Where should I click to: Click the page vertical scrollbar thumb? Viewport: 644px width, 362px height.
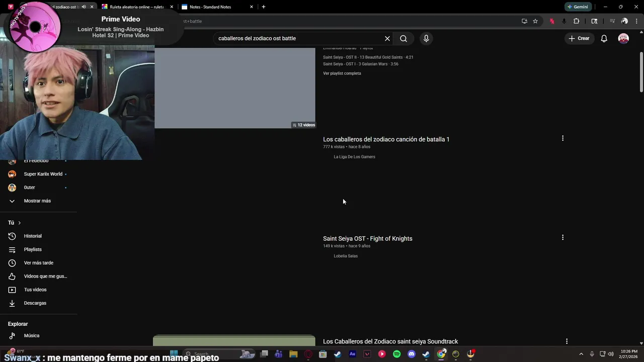[x=641, y=72]
